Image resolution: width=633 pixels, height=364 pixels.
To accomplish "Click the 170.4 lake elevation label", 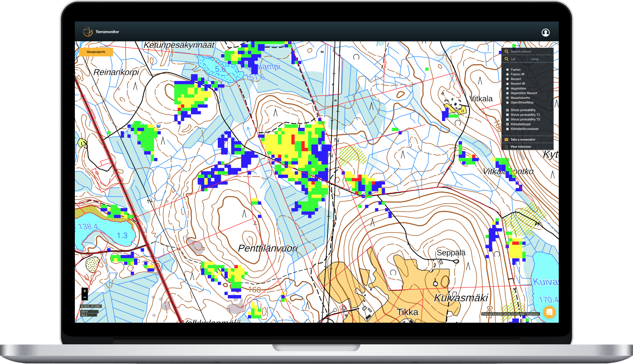I will point(548,300).
